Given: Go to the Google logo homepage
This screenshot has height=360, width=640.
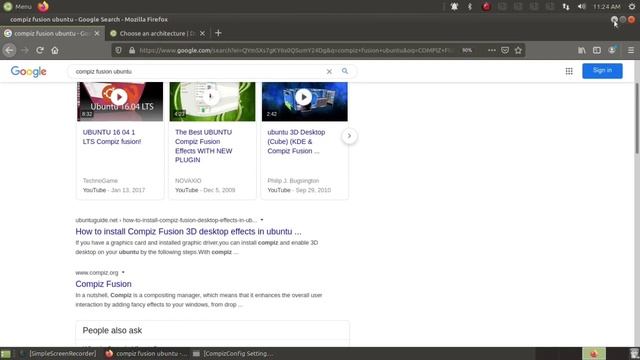Looking at the screenshot, I should (29, 71).
